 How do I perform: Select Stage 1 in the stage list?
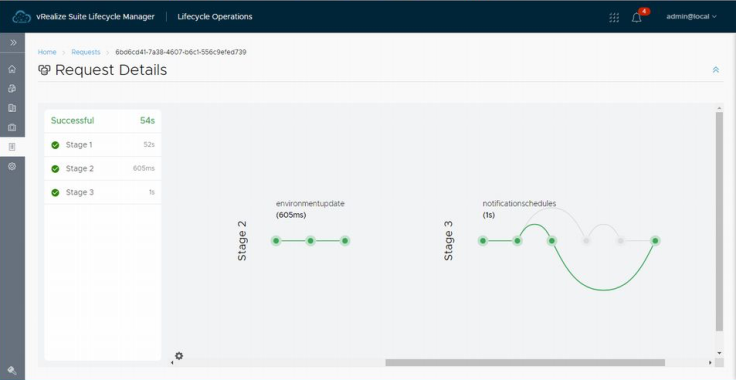point(103,145)
